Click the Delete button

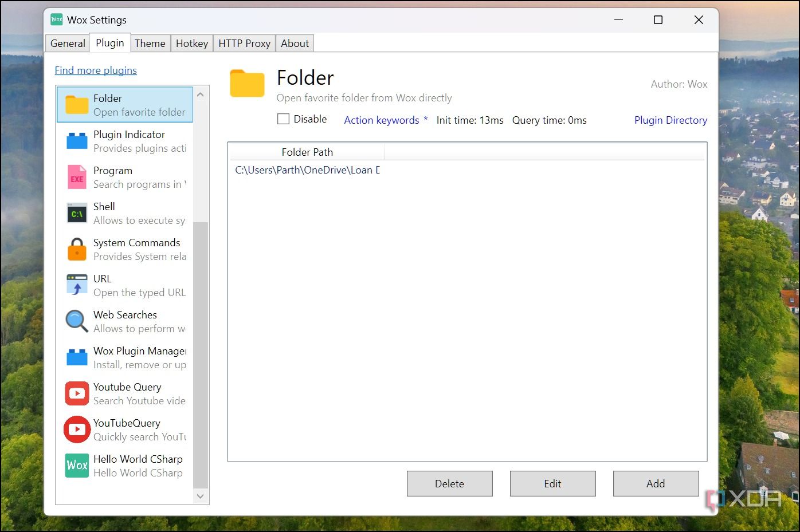(450, 484)
